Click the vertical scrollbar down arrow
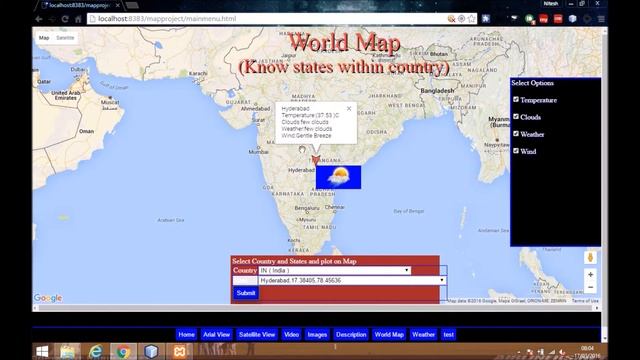The width and height of the screenshot is (640, 360). 604,339
